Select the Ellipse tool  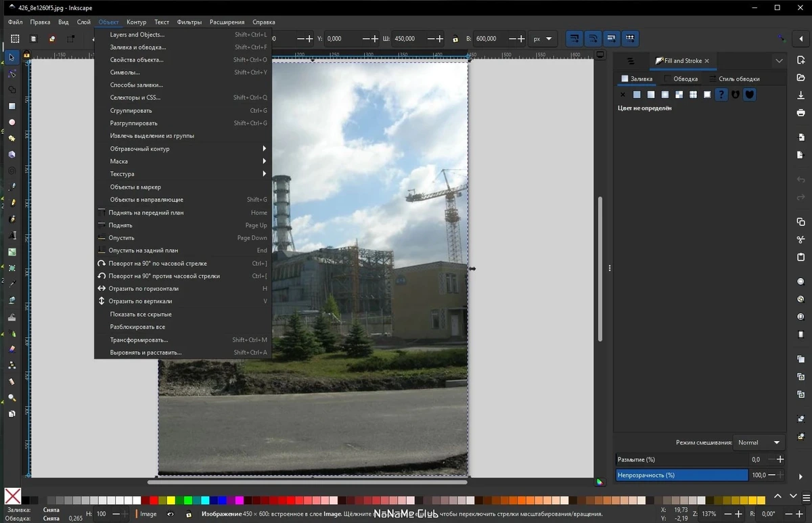pyautogui.click(x=12, y=122)
